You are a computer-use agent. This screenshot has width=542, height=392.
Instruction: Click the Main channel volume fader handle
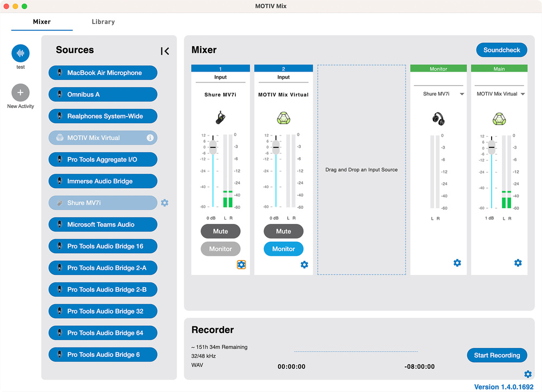point(492,147)
